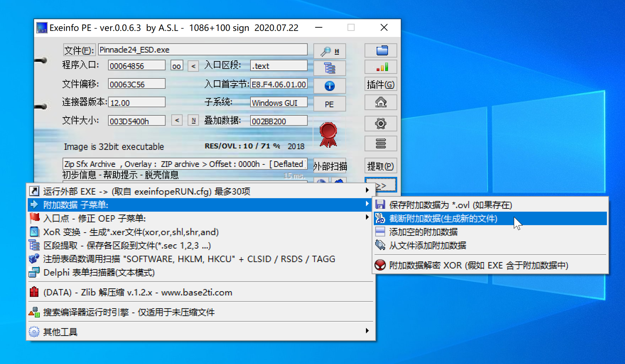Screen dimensions: 625x364
Task: Click the home icon button
Action: point(381,102)
